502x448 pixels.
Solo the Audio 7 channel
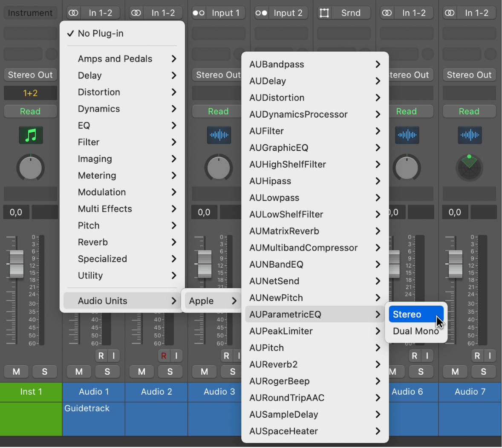(x=484, y=372)
